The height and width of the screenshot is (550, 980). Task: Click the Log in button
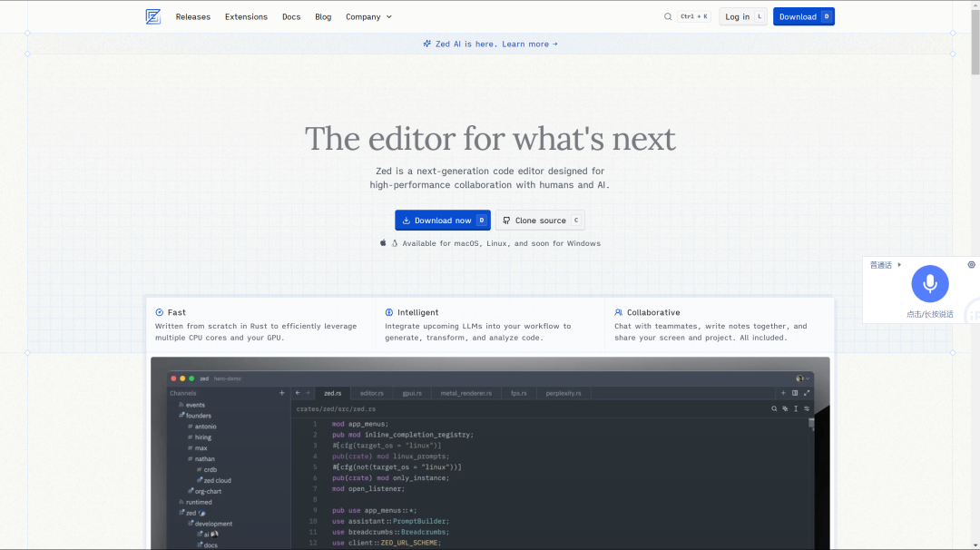point(743,17)
